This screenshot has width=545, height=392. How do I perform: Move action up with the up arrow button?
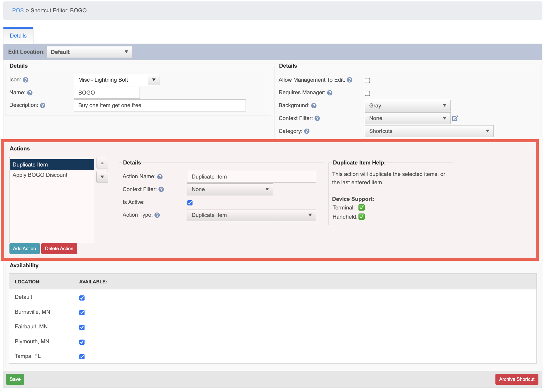pyautogui.click(x=102, y=163)
